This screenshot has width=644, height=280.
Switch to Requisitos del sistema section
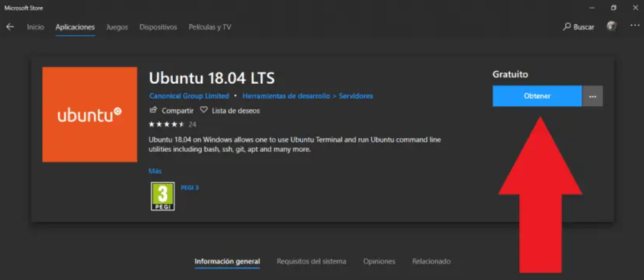coord(311,261)
